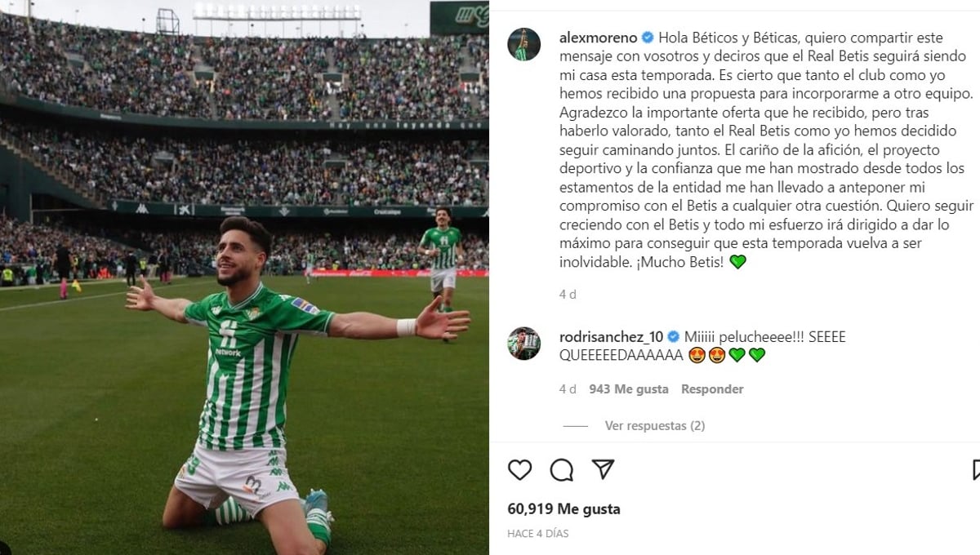Open 60,919 Me gusta likes list
The height and width of the screenshot is (555, 980).
click(x=563, y=508)
